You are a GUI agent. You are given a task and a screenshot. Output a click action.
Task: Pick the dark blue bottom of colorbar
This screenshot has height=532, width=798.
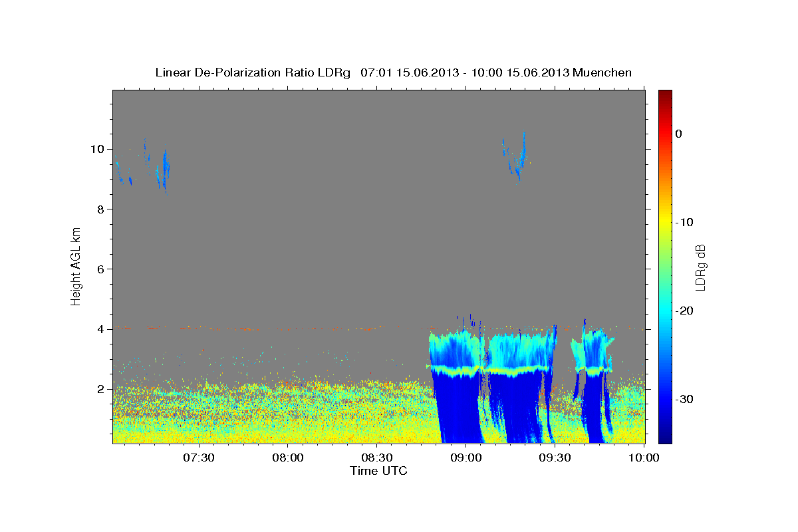click(665, 438)
